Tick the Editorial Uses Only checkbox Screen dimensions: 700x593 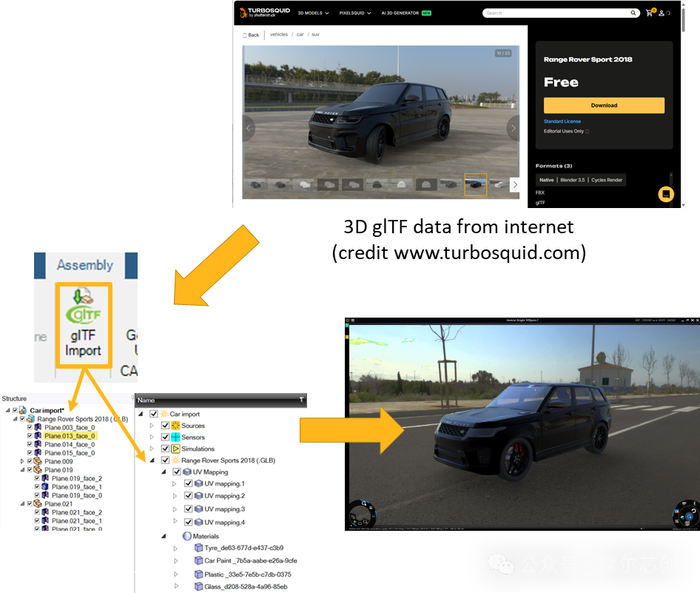pyautogui.click(x=587, y=132)
